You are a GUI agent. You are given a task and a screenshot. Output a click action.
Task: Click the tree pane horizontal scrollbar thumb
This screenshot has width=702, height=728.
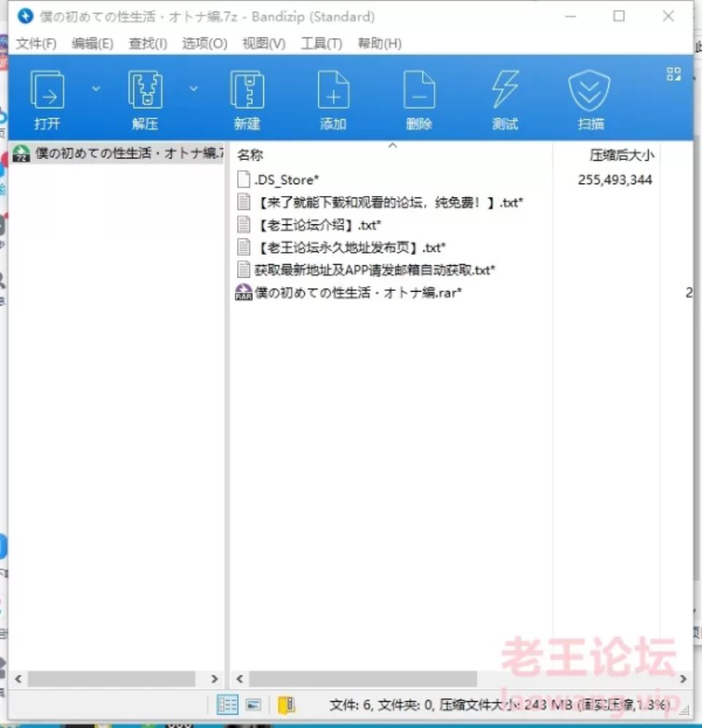(111, 679)
